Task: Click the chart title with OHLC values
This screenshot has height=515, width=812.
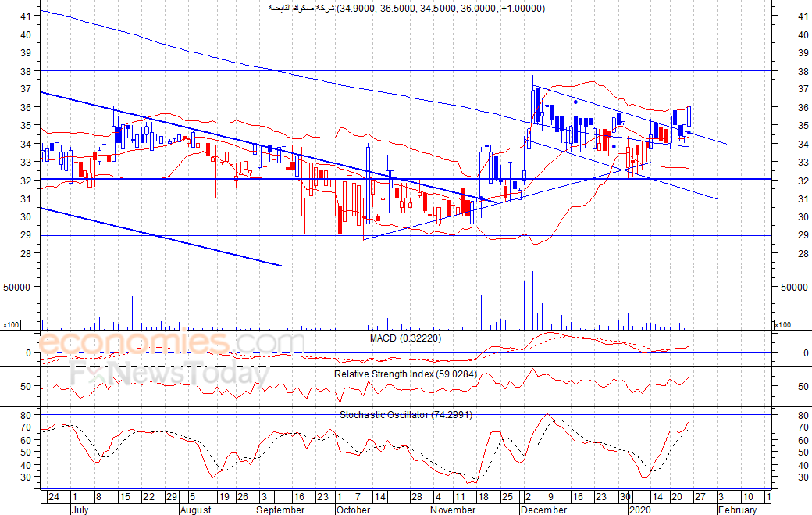Action: 407,9
